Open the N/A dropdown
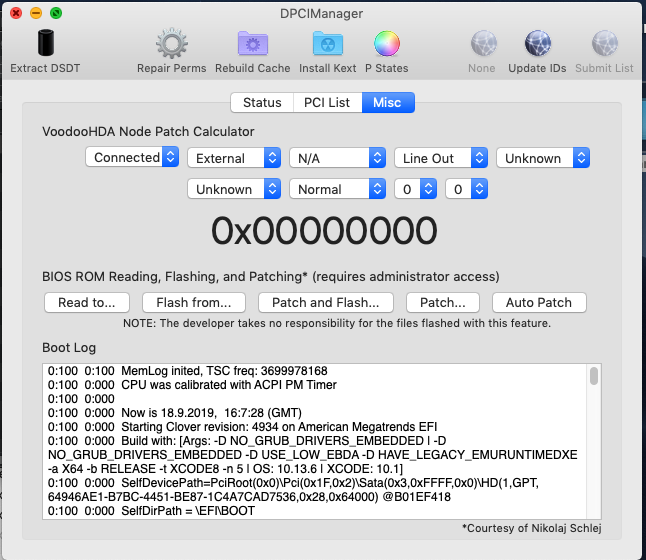The height and width of the screenshot is (560, 646). pyautogui.click(x=337, y=158)
